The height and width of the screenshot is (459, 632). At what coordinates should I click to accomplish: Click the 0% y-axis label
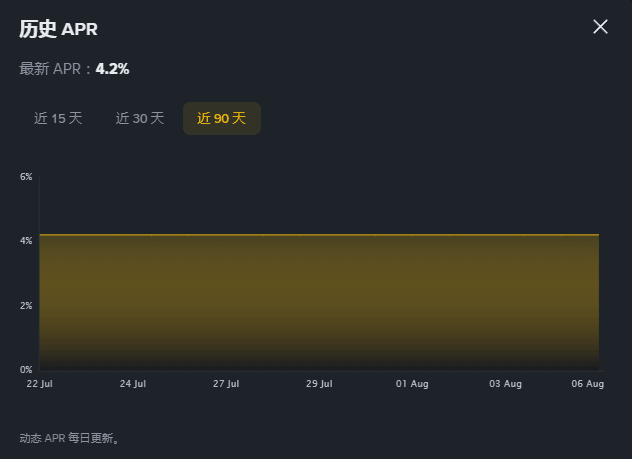[x=26, y=370]
